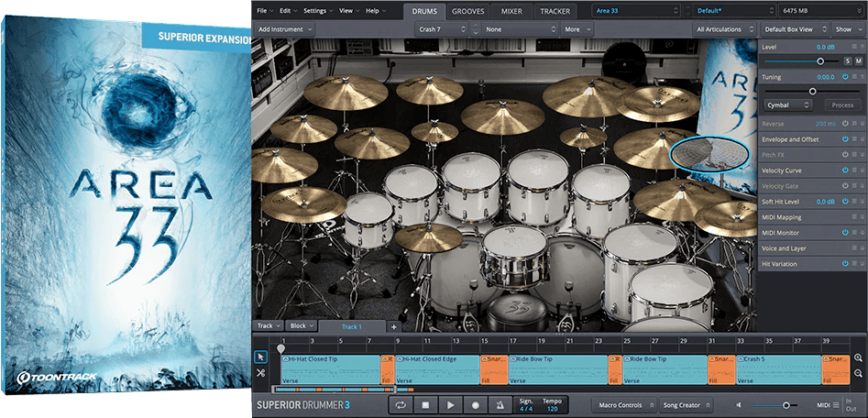Open the Voice and Layer section menu icon
Screen dimensions: 868x418
tap(854, 248)
